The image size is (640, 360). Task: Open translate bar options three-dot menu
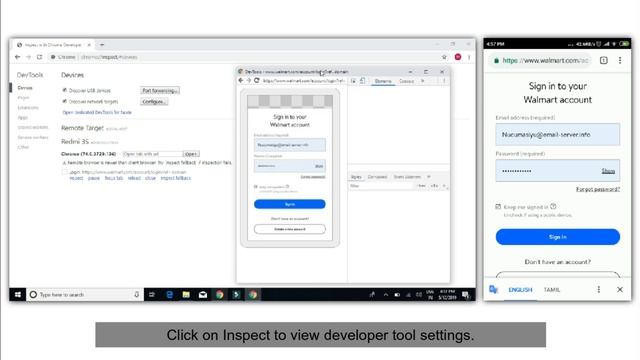(599, 289)
